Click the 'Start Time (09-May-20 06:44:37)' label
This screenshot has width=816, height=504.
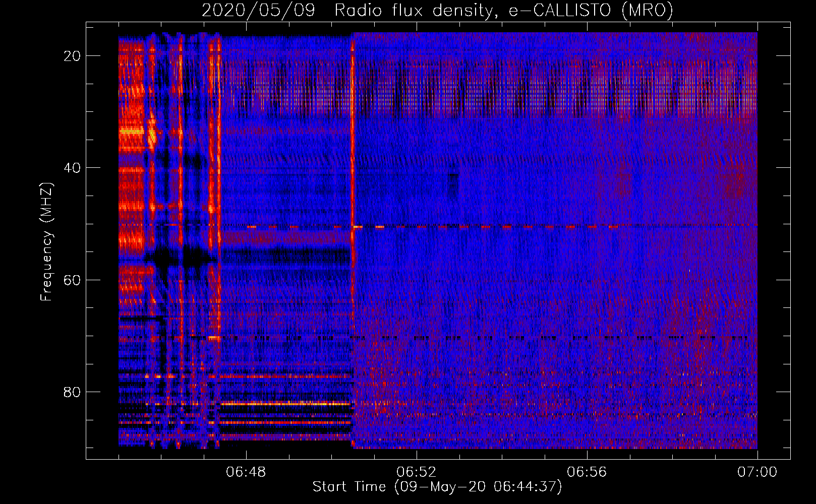(x=437, y=487)
